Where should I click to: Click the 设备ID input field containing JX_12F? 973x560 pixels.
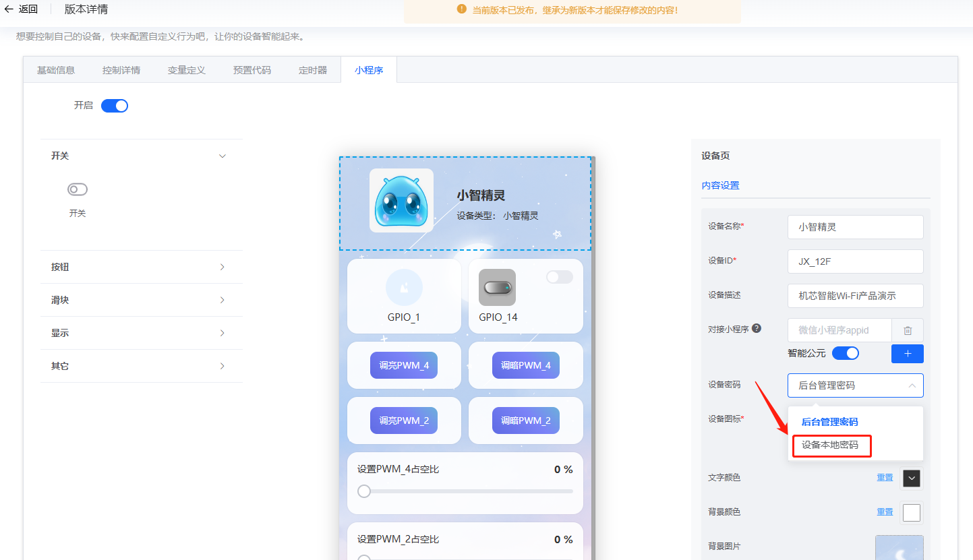855,261
